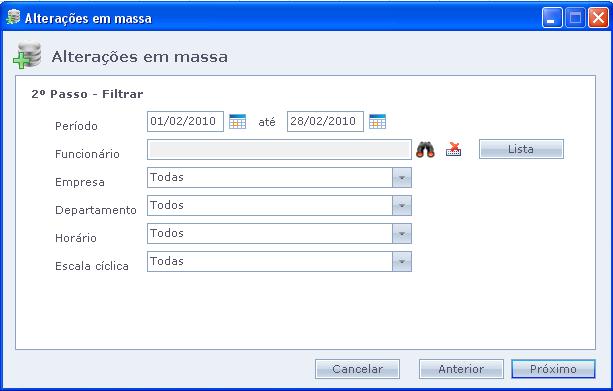Click the 'Escala cíclica' label
This screenshot has width=613, height=391.
point(92,266)
